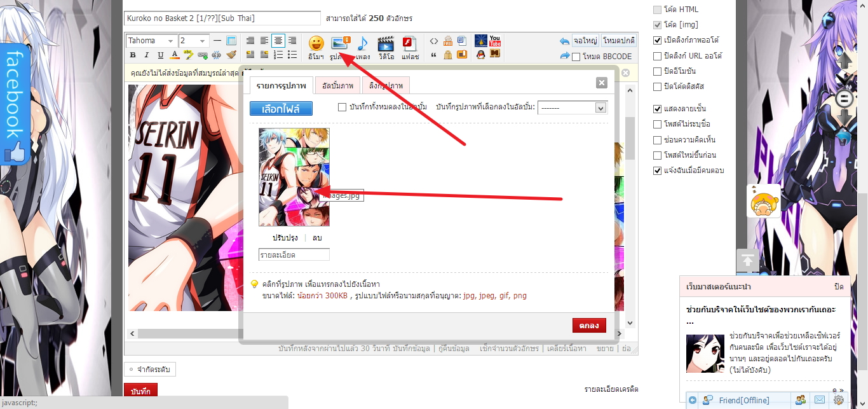The width and height of the screenshot is (868, 409).
Task: Click เช็กจำนวนตัวอักษร count characters link
Action: [510, 349]
